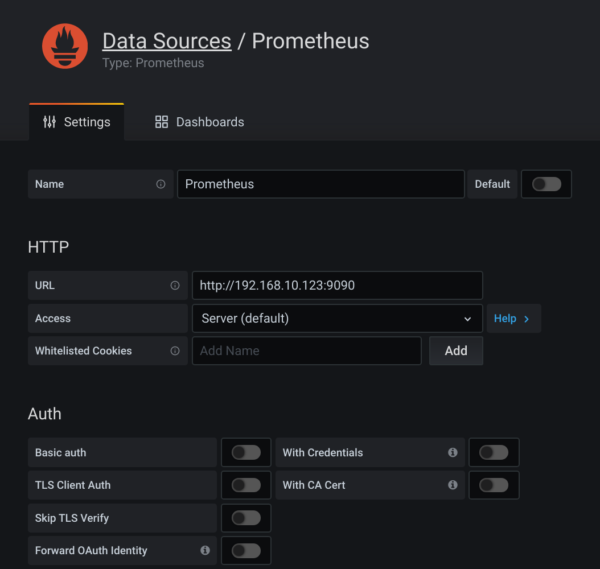This screenshot has height=569, width=600.
Task: Open the Dashboards tab
Action: pos(199,122)
